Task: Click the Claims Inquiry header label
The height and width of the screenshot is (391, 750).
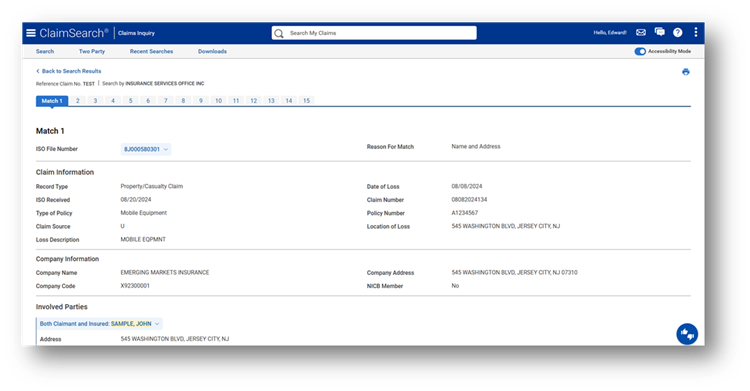Action: coord(136,33)
